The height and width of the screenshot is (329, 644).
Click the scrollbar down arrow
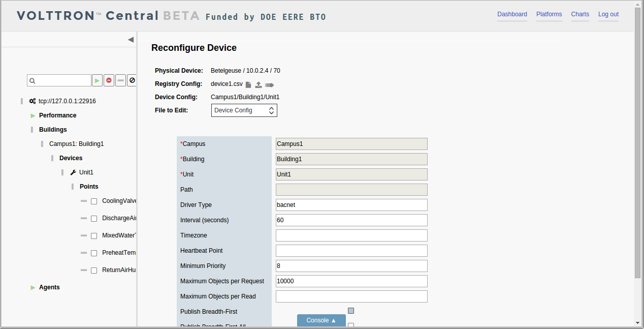638,322
